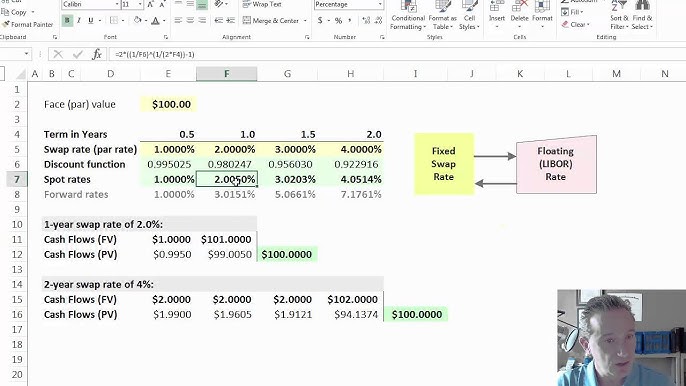Screen dimensions: 686x386
Task: Click the Increase Indent icon
Action: [231, 21]
